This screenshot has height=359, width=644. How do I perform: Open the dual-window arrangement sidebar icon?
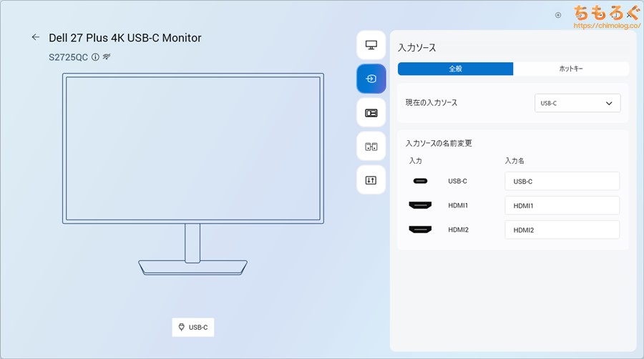pyautogui.click(x=371, y=147)
